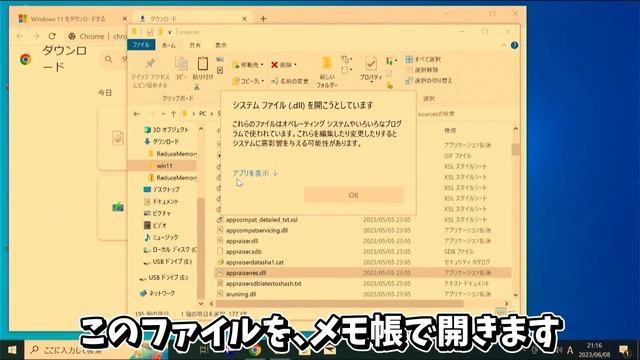Image resolution: width=640 pixels, height=360 pixels.
Task: Select file appraiserres.dll
Action: coord(246,273)
